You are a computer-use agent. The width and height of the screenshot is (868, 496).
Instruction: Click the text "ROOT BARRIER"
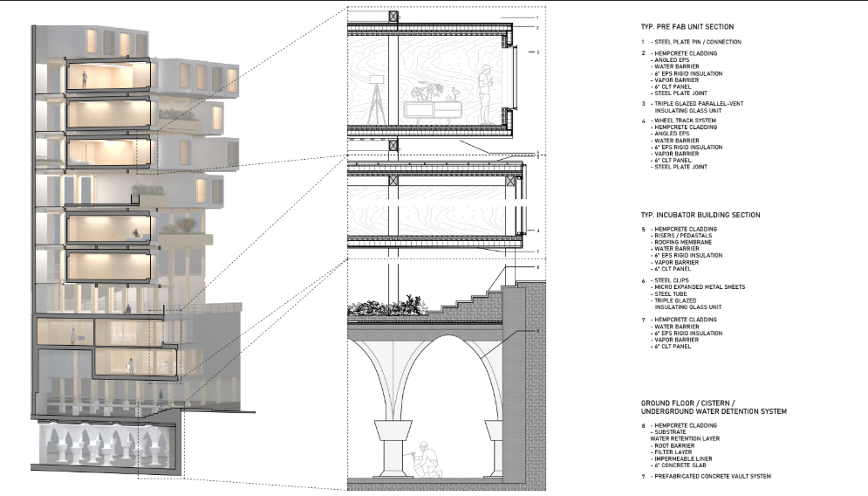(674, 445)
